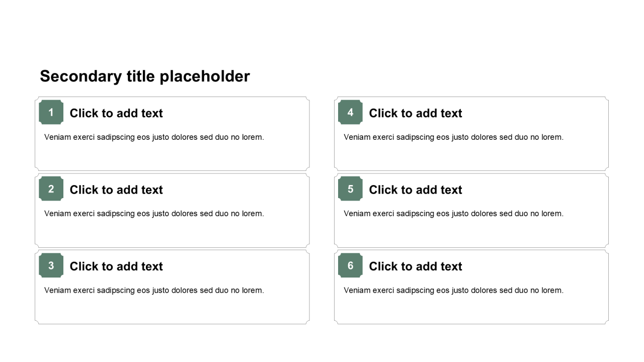Click empty space below text in card 6
644x362 pixels.
coord(471,310)
